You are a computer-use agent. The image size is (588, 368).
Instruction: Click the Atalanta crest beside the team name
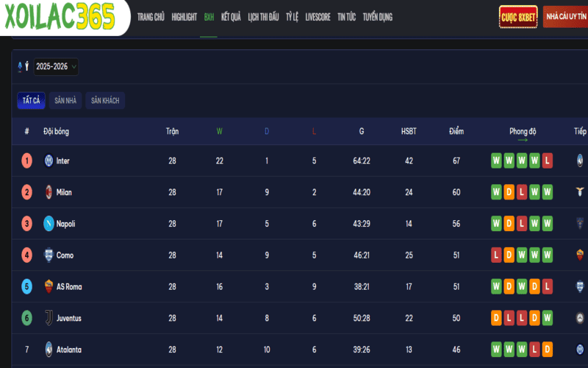click(49, 350)
